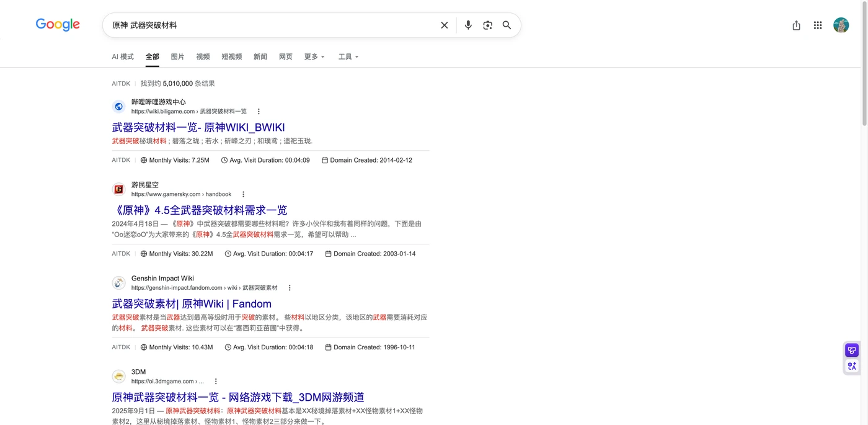
Task: Expand the 更多 dropdown
Action: (314, 56)
